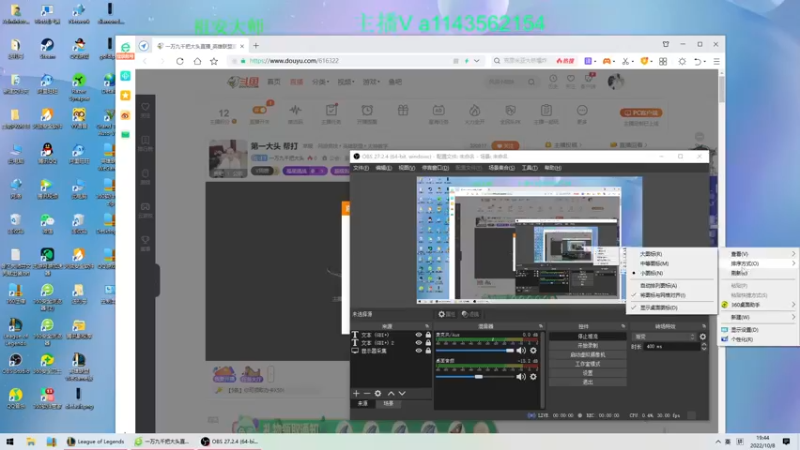Move source down with the down arrow
The width and height of the screenshot is (800, 450).
[x=402, y=393]
